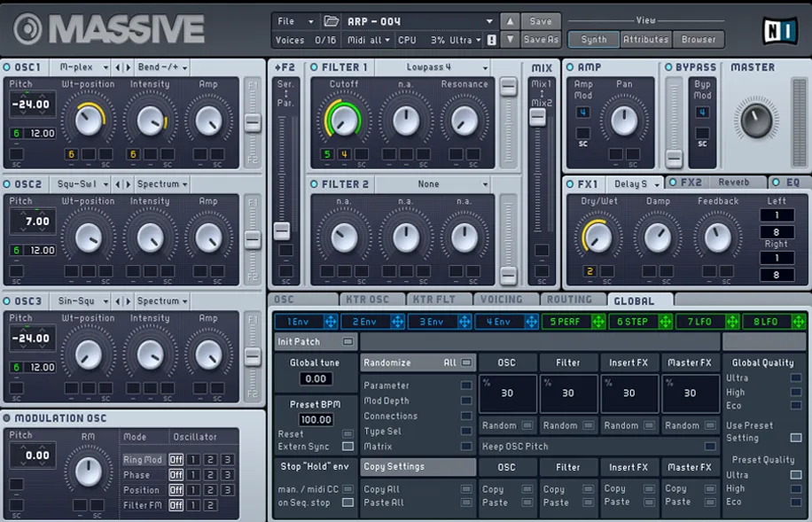
Task: Click Init Patch button
Action: (316, 342)
